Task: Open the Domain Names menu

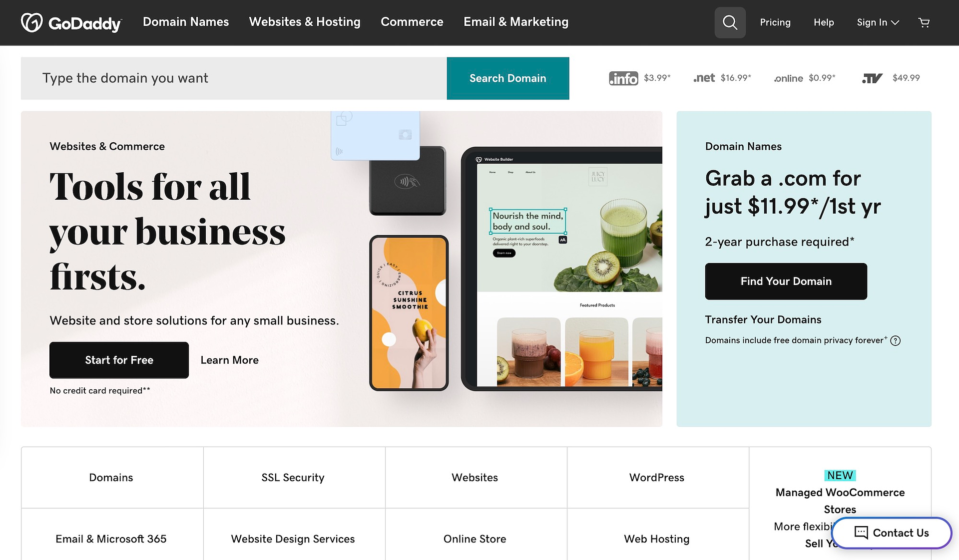Action: pyautogui.click(x=185, y=22)
